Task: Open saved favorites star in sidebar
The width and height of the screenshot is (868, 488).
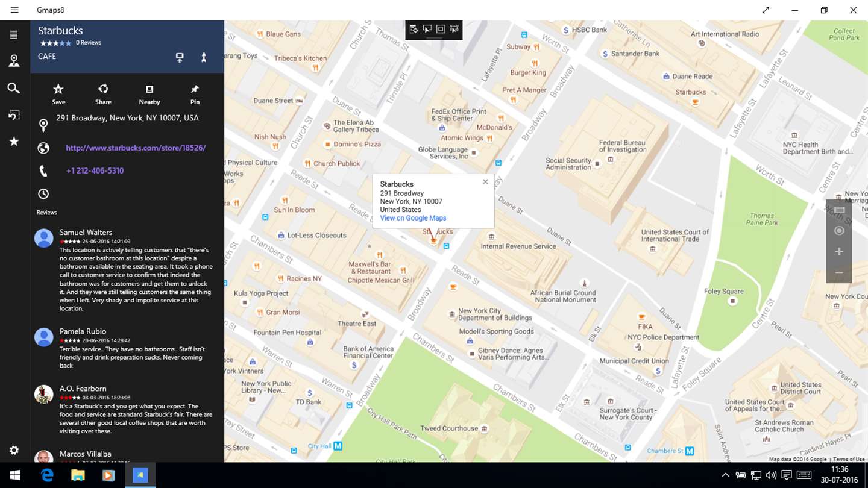Action: 14,141
